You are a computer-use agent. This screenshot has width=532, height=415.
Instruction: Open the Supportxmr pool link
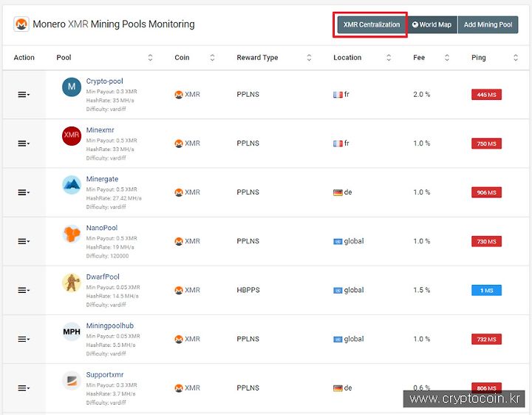click(x=105, y=374)
